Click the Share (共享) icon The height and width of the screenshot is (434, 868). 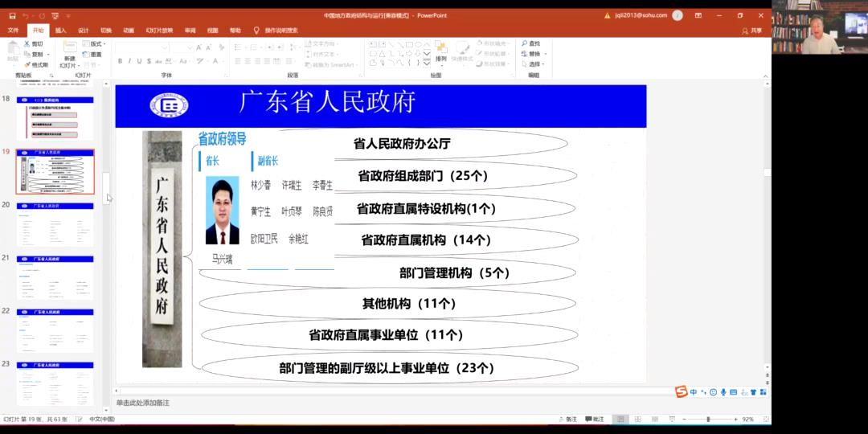[x=745, y=31]
